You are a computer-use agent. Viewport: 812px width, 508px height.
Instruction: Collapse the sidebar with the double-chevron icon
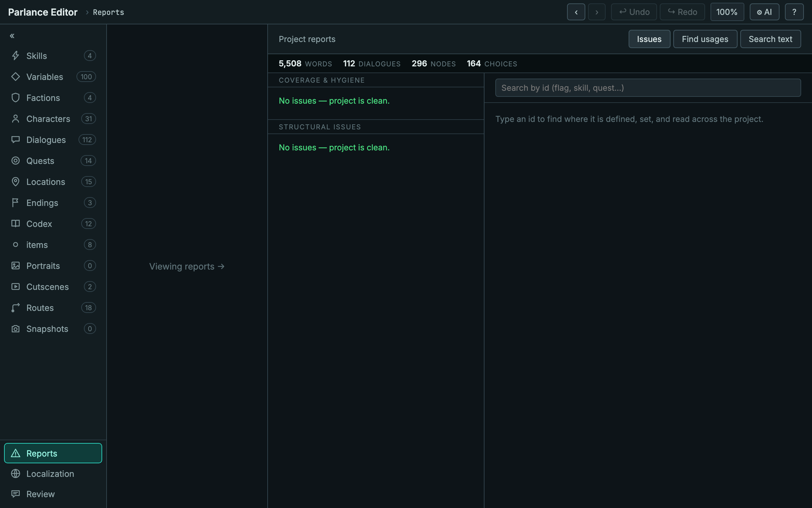pyautogui.click(x=12, y=36)
